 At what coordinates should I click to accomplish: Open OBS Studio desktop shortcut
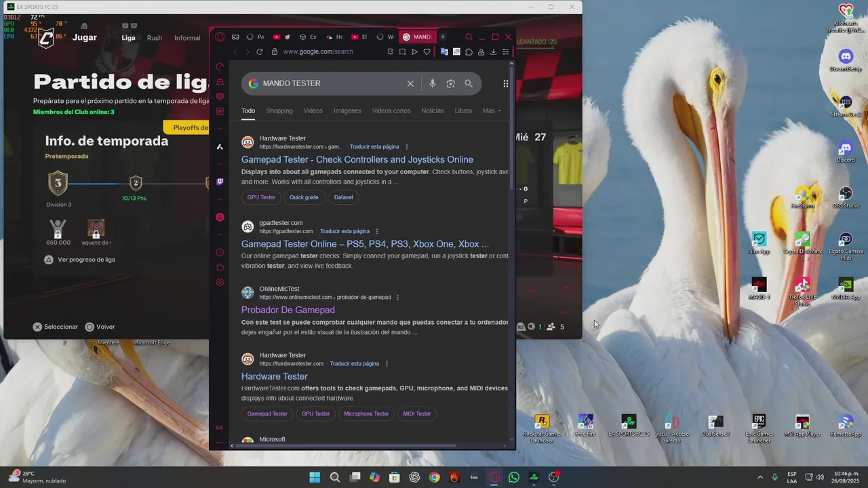point(846,197)
